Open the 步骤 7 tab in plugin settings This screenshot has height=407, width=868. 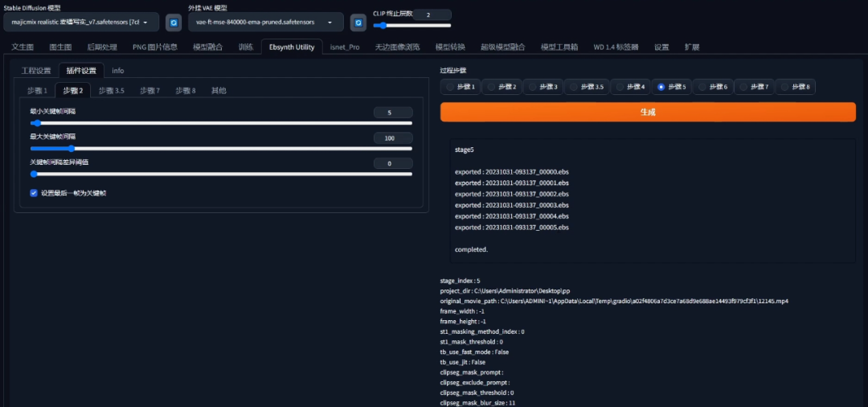pos(150,90)
